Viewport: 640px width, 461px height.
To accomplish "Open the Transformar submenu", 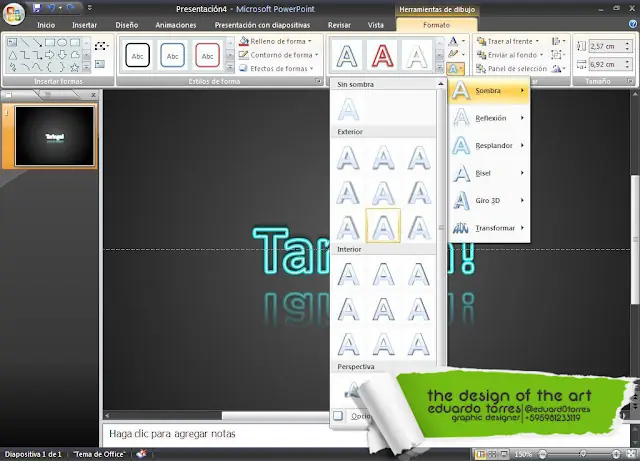I will click(489, 228).
